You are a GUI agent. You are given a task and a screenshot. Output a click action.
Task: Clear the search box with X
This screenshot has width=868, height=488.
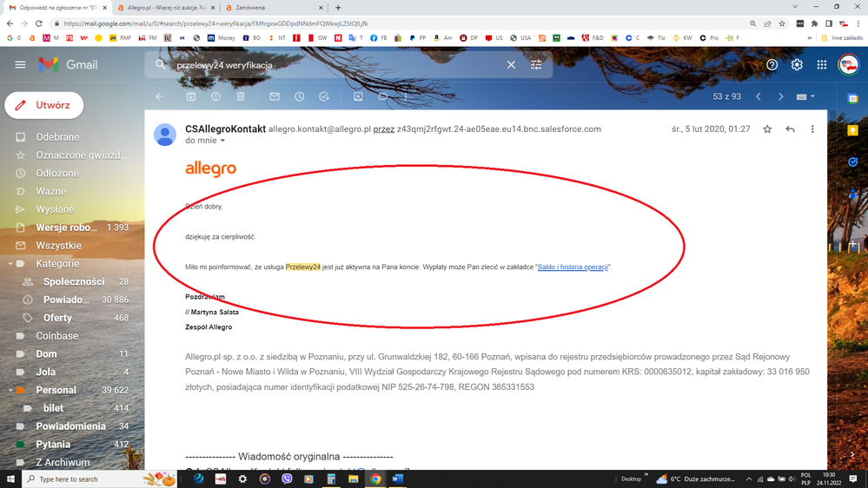pos(511,65)
